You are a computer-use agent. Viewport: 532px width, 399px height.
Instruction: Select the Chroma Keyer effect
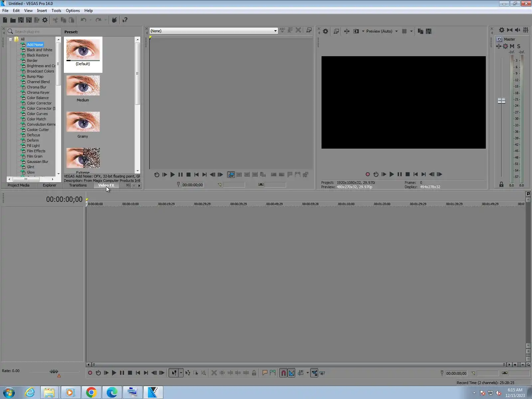tap(38, 92)
